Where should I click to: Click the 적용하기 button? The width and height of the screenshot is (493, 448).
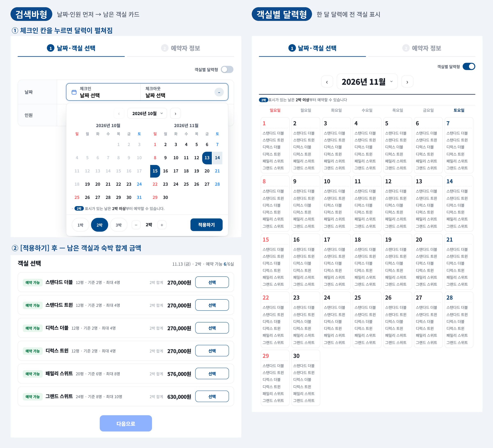pos(206,225)
